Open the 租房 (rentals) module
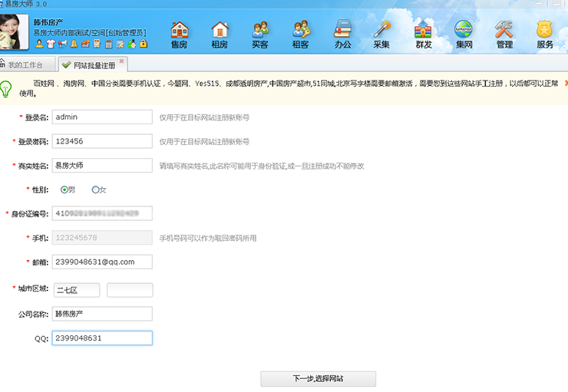This screenshot has height=392, width=568. point(220,35)
